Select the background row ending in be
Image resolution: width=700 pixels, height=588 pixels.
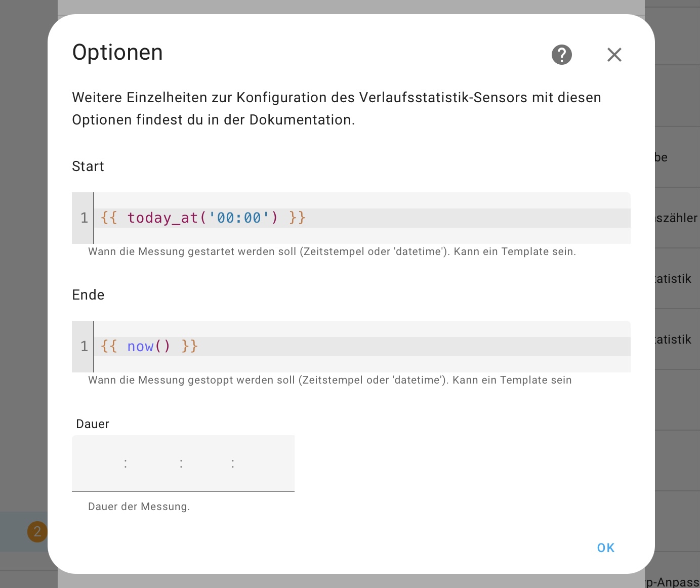[x=677, y=157]
